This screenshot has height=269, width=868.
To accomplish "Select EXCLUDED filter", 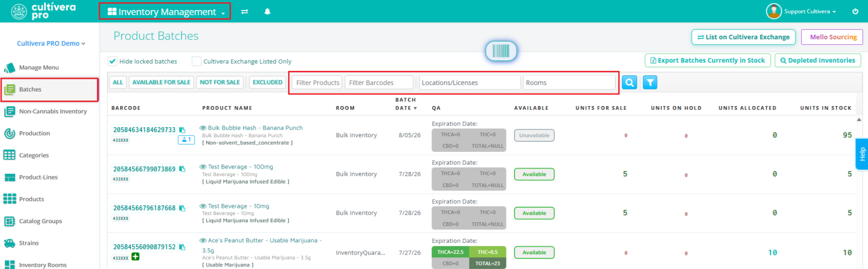I will click(268, 82).
